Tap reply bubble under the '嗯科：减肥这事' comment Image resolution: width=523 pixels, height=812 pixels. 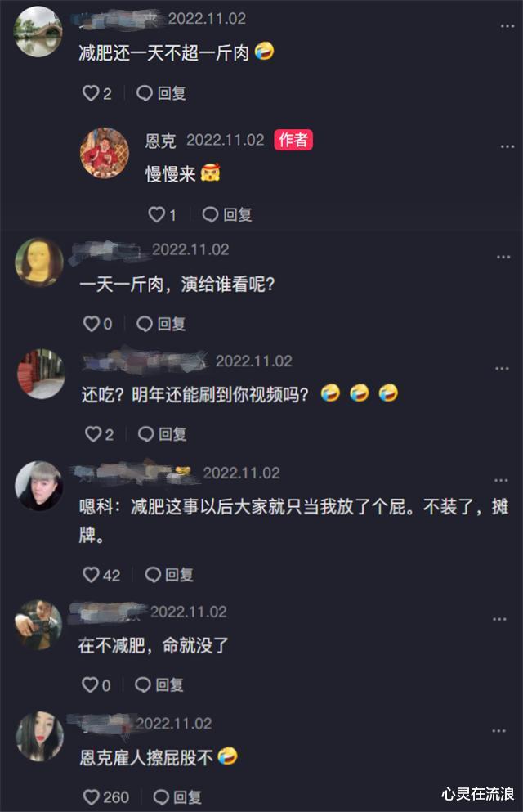click(153, 574)
